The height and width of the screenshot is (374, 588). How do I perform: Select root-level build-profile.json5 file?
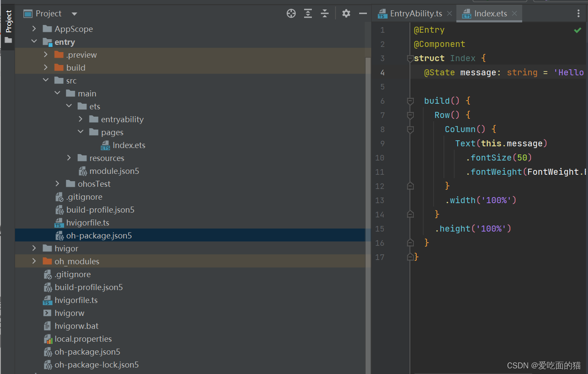(89, 287)
